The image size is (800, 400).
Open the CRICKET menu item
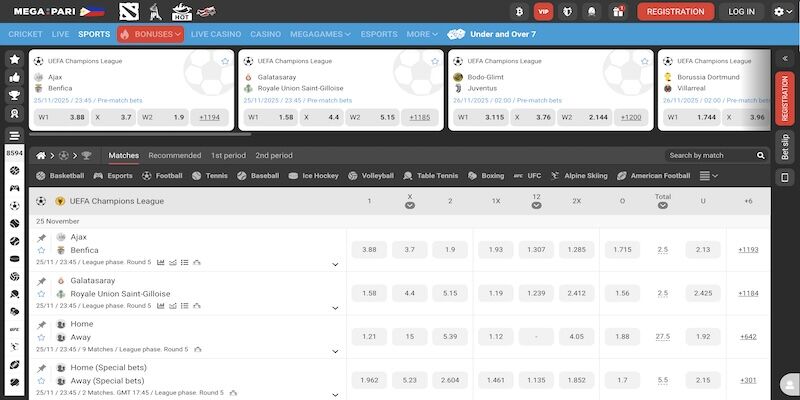coord(26,34)
